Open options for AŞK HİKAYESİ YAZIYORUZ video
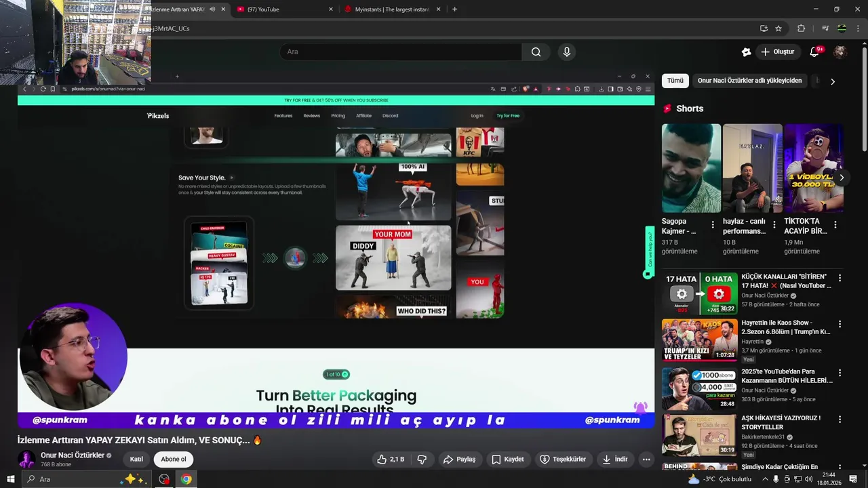This screenshot has width=868, height=488. pos(840,420)
